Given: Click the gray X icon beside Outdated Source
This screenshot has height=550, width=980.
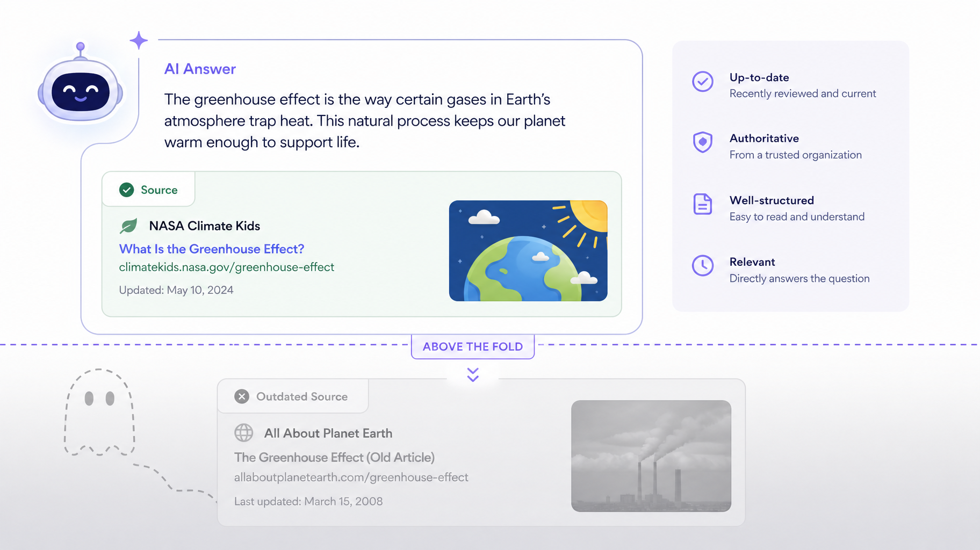Looking at the screenshot, I should 242,396.
